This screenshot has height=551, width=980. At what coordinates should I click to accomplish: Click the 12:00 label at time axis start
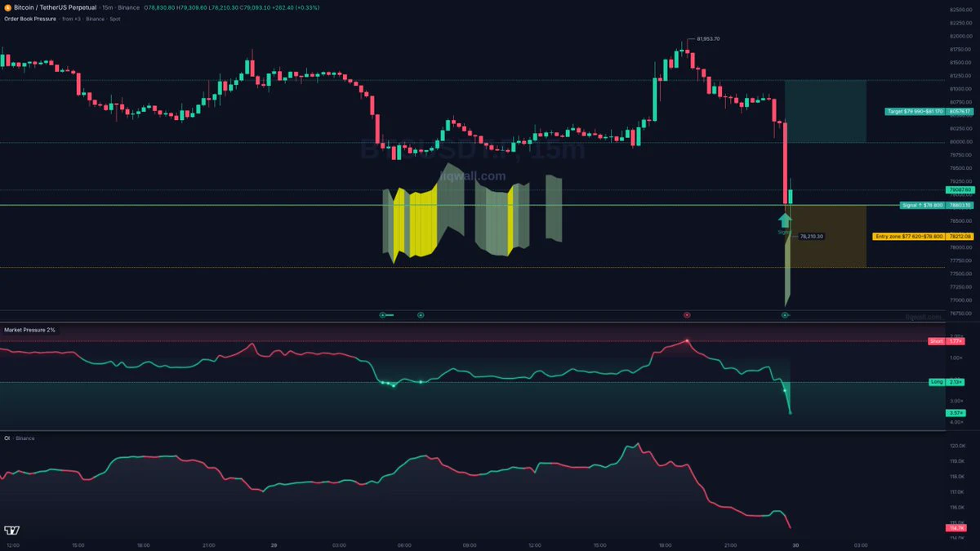pos(12,544)
